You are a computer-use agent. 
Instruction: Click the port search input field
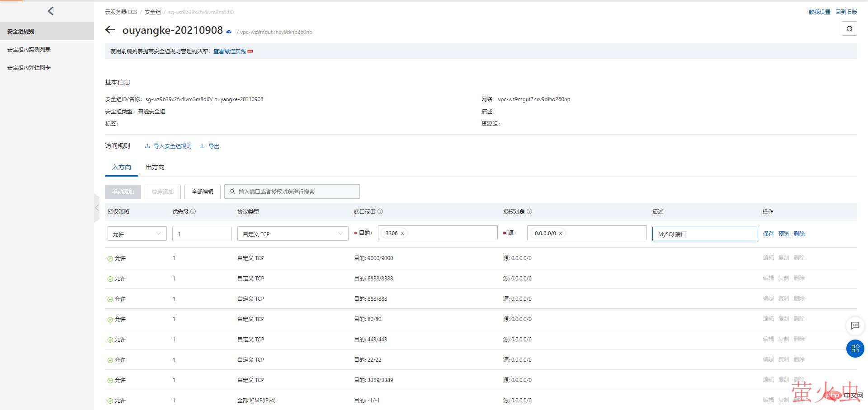click(x=296, y=191)
